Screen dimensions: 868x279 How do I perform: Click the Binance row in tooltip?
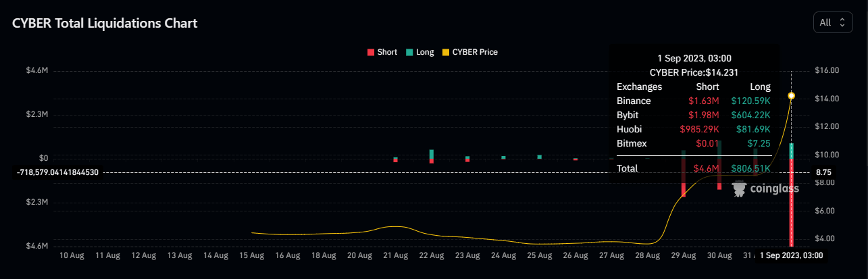click(694, 101)
